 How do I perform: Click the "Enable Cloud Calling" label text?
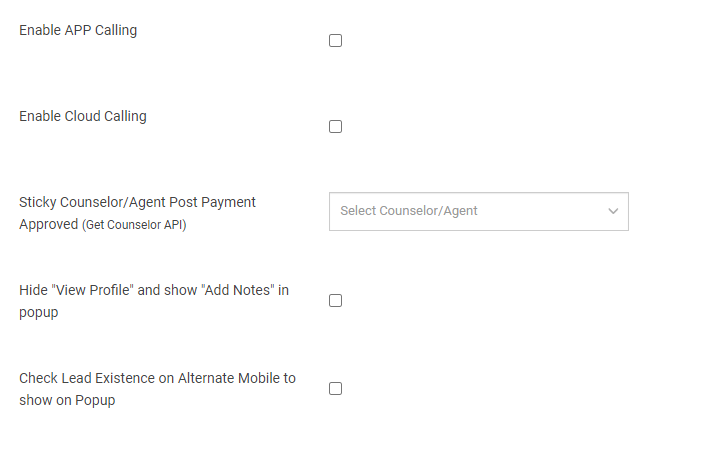(x=83, y=116)
